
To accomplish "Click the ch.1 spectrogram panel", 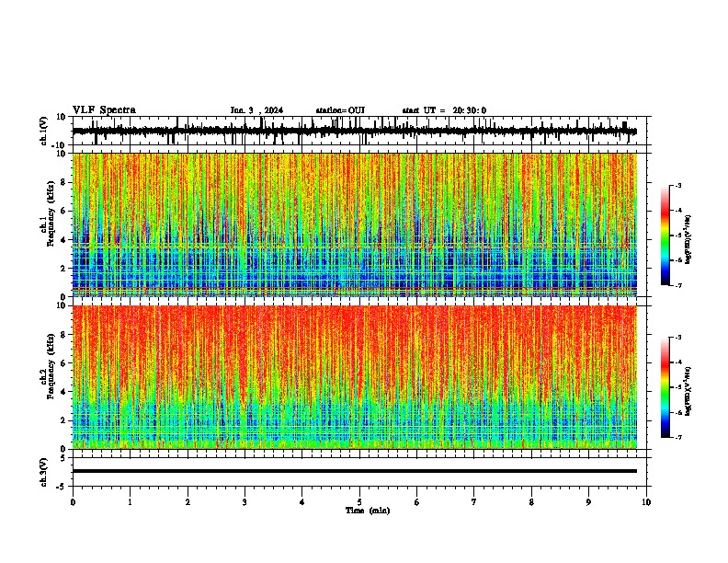I will pyautogui.click(x=355, y=224).
